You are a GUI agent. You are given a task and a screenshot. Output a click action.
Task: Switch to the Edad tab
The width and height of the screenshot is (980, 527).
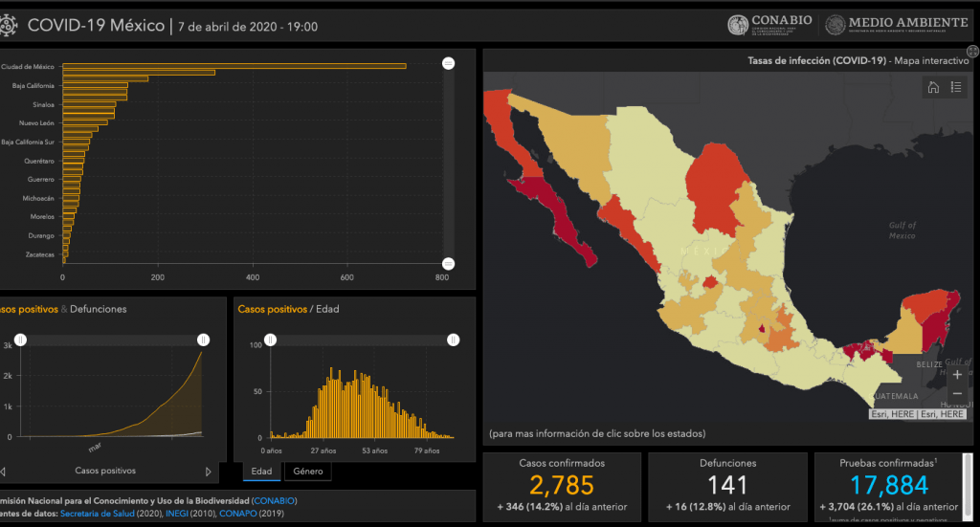[x=261, y=472]
